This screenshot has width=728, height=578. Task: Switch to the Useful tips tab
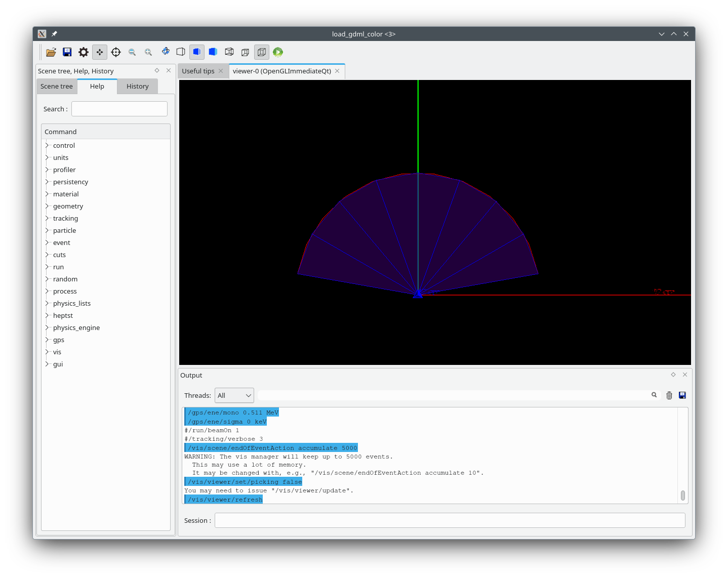point(198,71)
